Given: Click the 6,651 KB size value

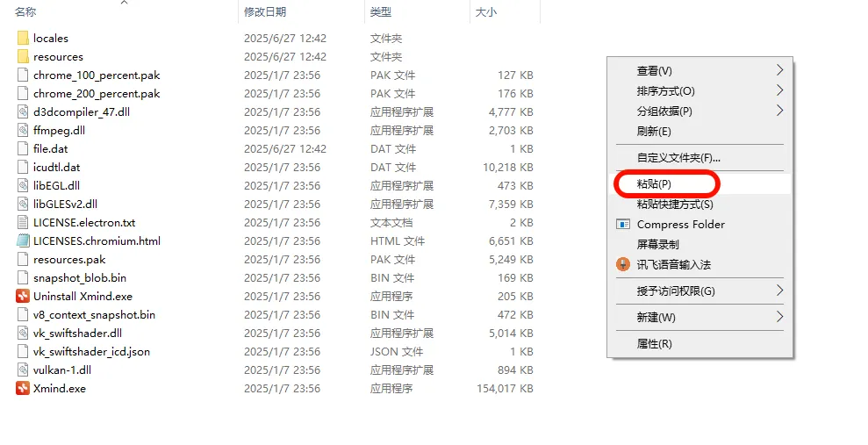Looking at the screenshot, I should tap(511, 240).
